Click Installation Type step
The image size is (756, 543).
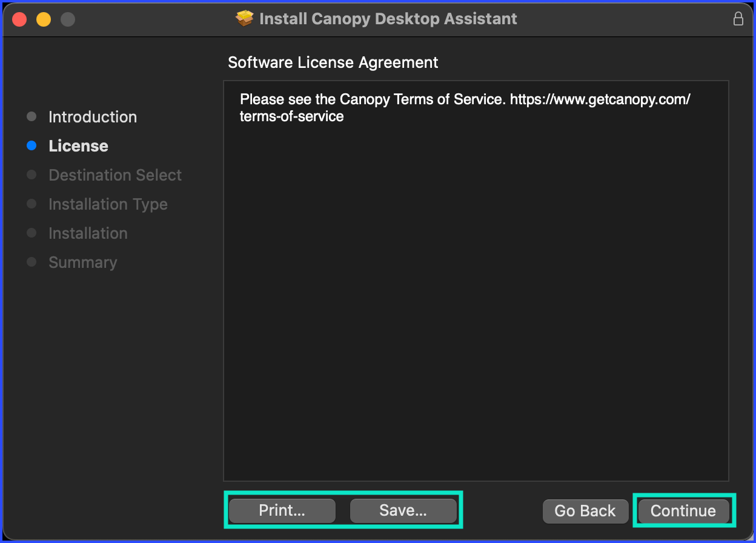point(108,204)
